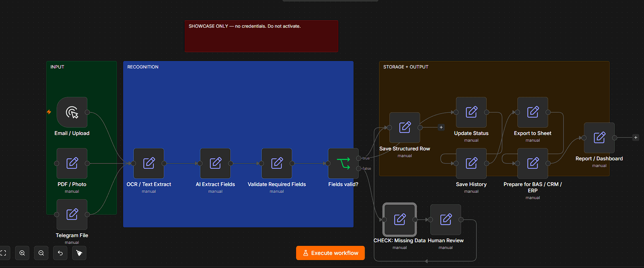Click the 'OCR / Text Extract' label

pos(149,184)
